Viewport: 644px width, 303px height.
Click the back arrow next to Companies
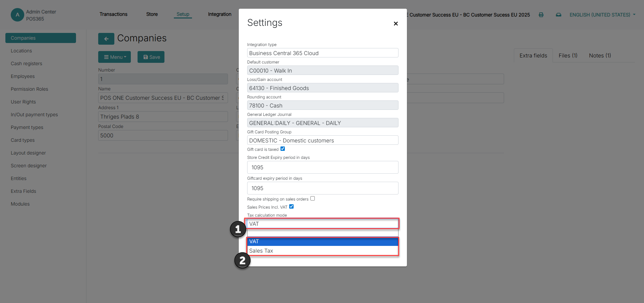tap(106, 39)
